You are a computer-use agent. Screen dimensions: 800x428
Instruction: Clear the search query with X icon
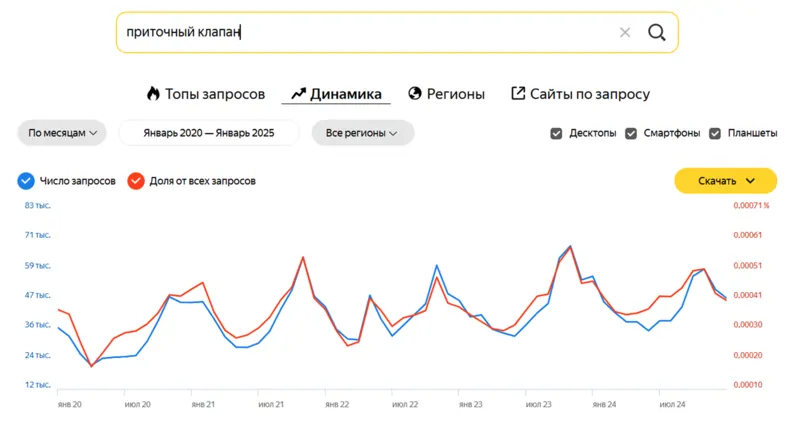625,32
